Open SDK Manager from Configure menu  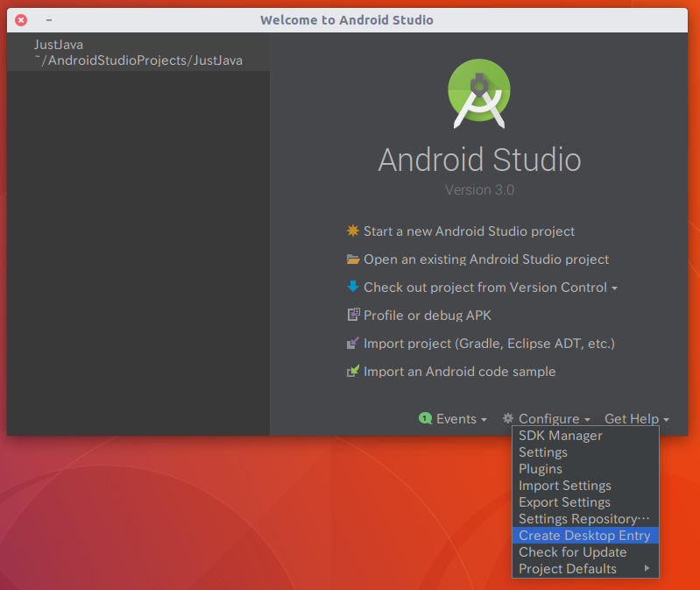585,436
